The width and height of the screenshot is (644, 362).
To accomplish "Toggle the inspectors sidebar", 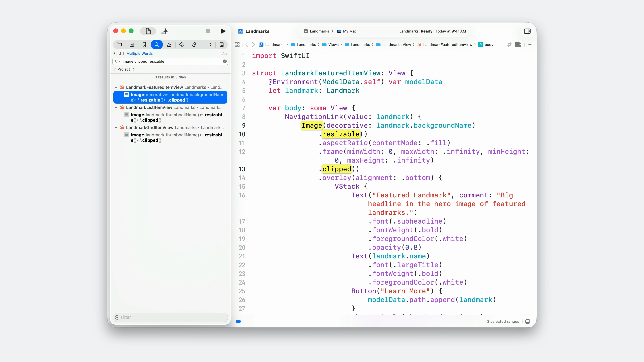I will coord(527,31).
